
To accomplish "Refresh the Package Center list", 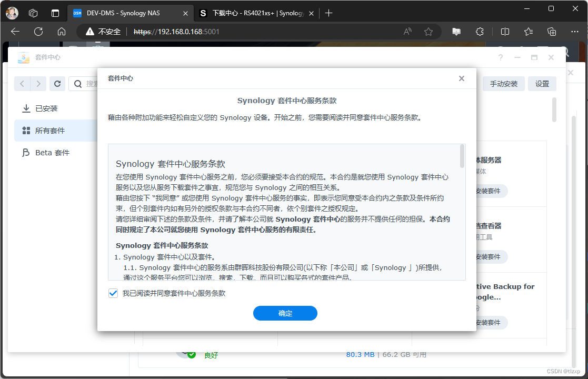I will pyautogui.click(x=57, y=84).
